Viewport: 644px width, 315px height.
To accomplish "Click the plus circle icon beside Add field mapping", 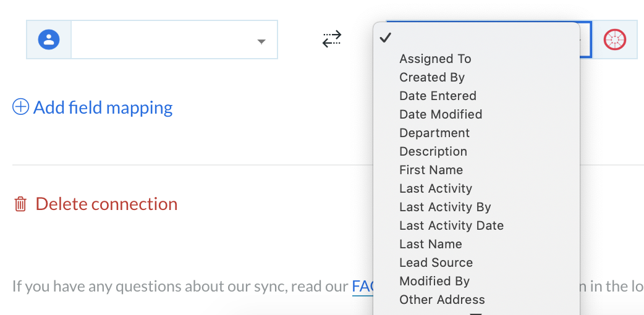I will 20,107.
